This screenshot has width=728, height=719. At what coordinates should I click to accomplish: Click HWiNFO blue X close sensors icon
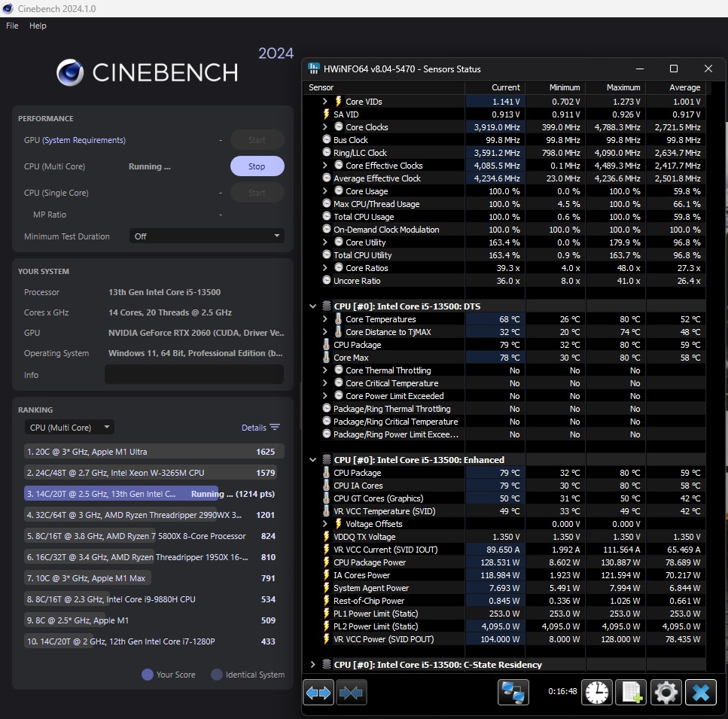point(701,693)
